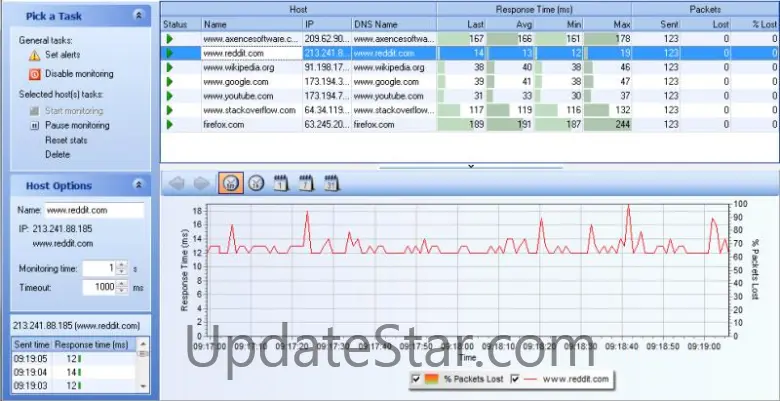Select the 1-day calendar icon
The image size is (780, 401).
click(x=282, y=183)
